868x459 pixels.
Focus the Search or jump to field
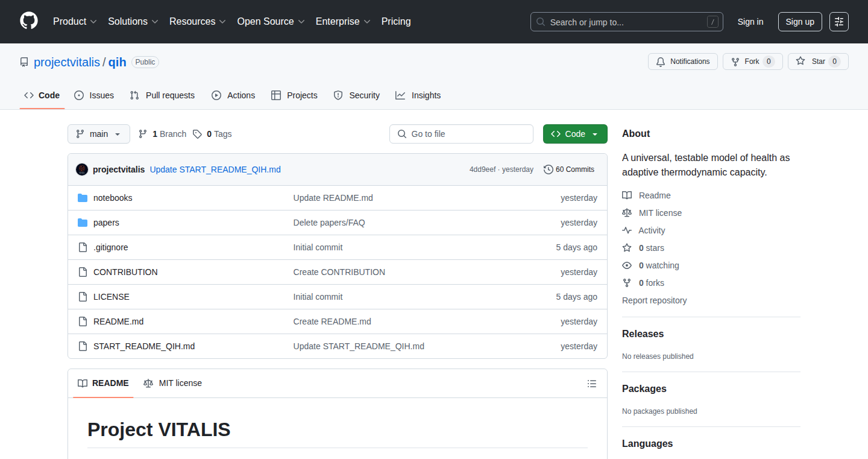coord(627,22)
